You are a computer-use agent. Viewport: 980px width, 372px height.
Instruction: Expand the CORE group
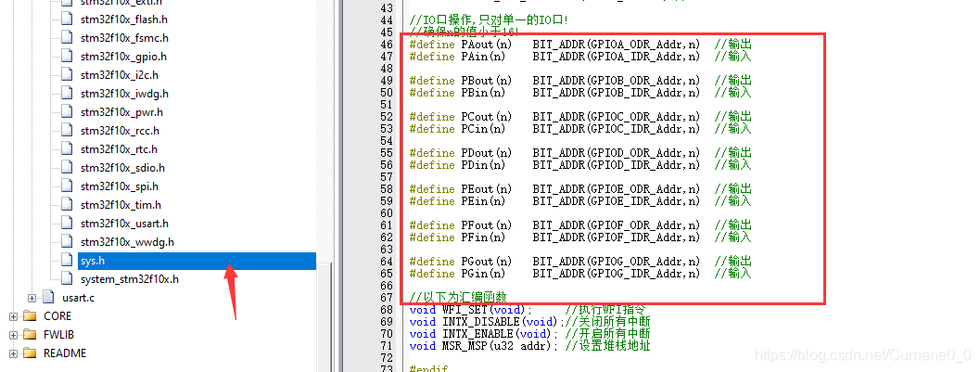point(13,316)
